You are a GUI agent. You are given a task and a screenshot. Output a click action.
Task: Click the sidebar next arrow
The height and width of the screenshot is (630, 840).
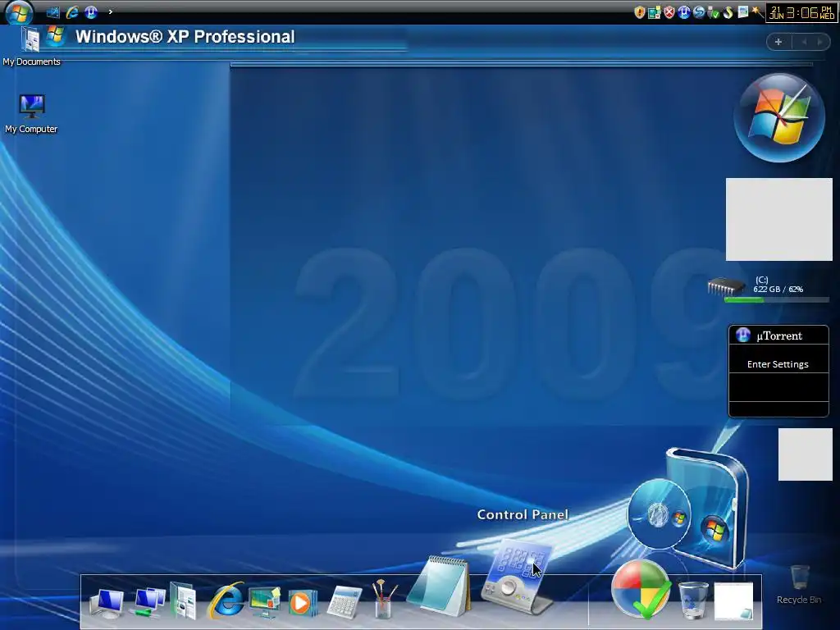(819, 42)
